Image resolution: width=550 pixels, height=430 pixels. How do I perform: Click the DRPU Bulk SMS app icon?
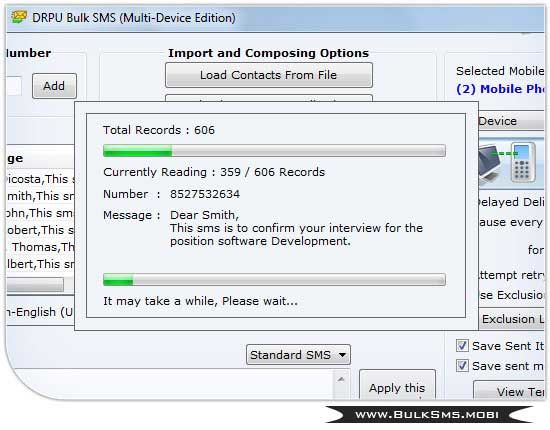[19, 17]
